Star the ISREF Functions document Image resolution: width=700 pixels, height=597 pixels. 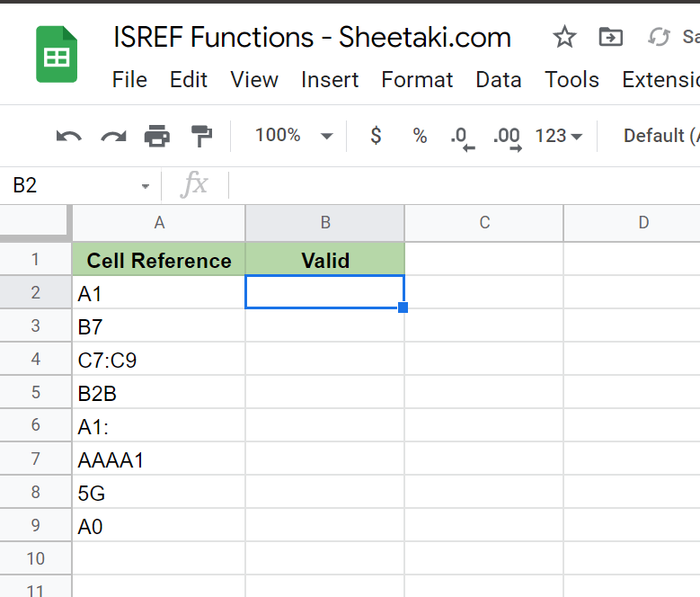(x=564, y=37)
